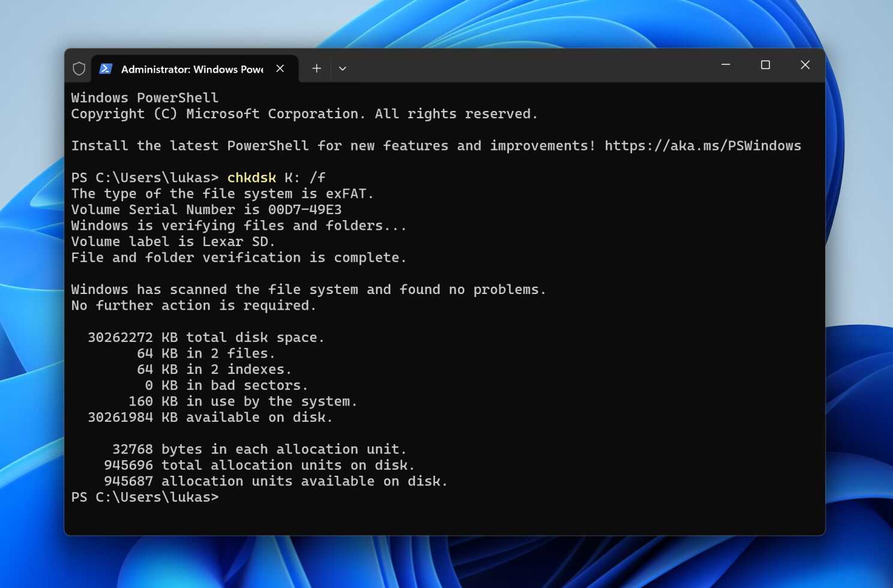Screen dimensions: 893x588
Task: Click 'Windows is verifying files and folders...'
Action: [239, 226]
